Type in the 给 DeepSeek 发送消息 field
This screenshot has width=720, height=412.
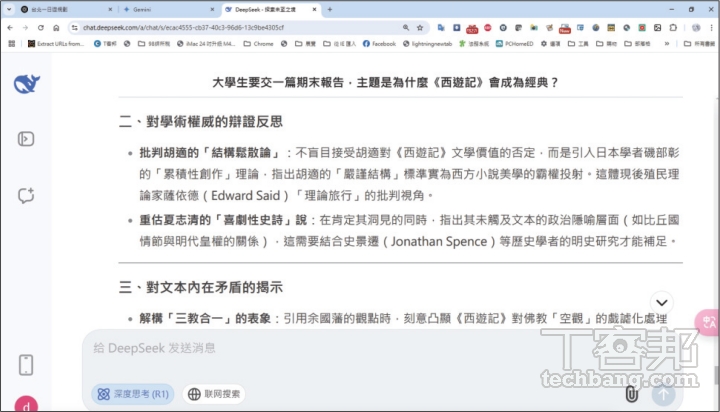[x=380, y=348]
